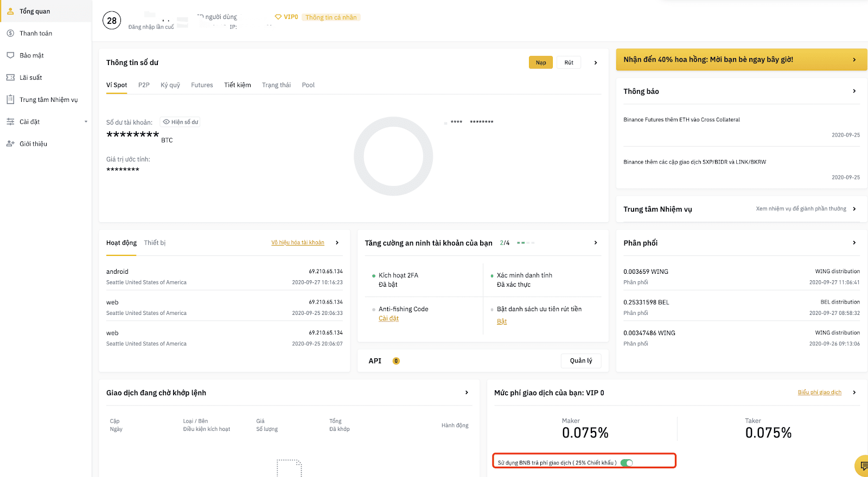The width and height of the screenshot is (868, 477).
Task: Switch to the Ký quỹ tab
Action: [170, 85]
